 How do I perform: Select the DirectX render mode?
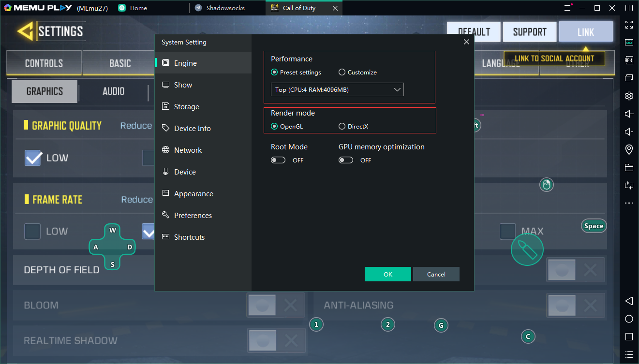tap(342, 127)
